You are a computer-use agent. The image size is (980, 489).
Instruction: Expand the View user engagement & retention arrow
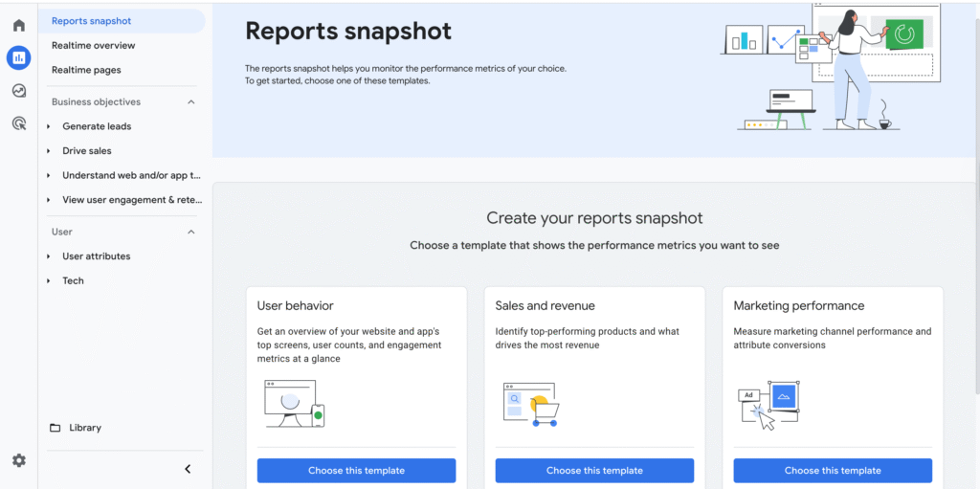point(49,201)
